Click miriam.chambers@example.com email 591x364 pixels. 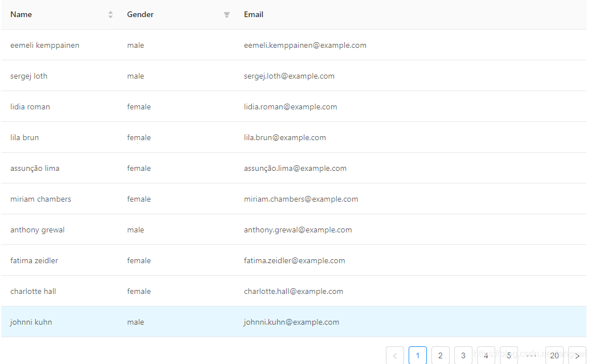[x=301, y=199]
